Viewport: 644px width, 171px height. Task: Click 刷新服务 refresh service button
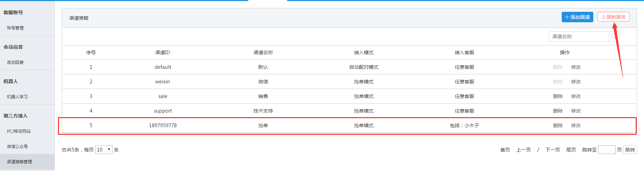pos(613,17)
